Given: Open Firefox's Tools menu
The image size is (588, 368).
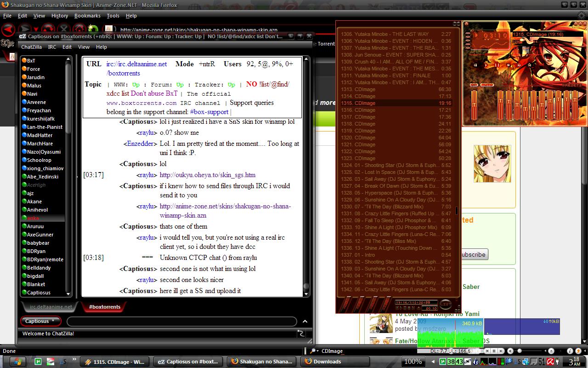Looking at the screenshot, I should [x=113, y=16].
